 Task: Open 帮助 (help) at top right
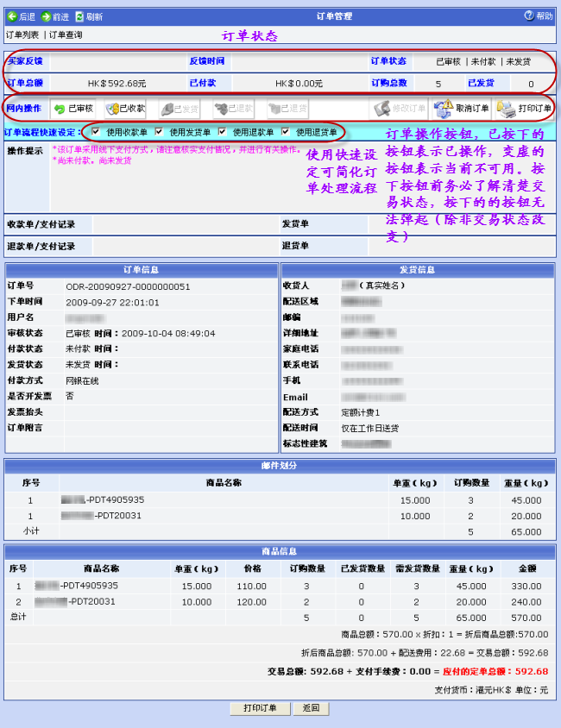[529, 16]
